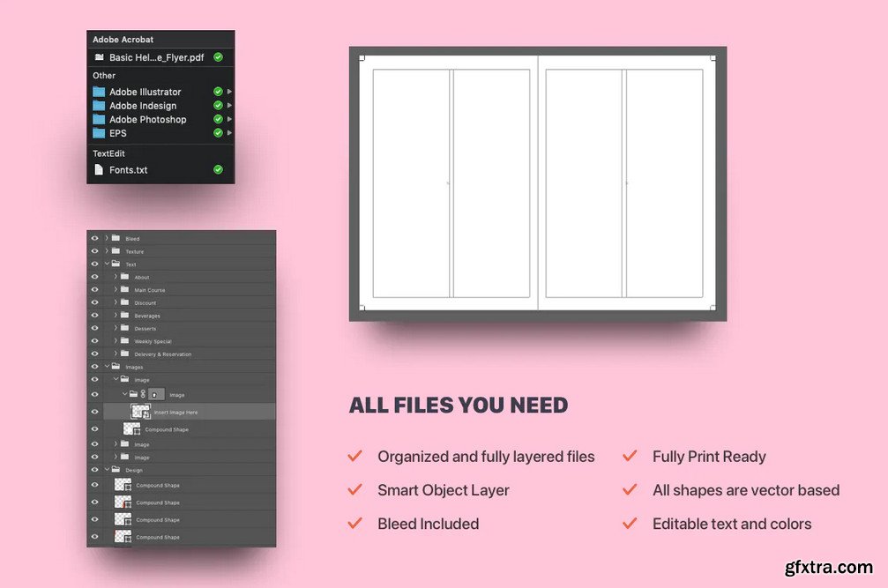Collapse the Text layer group
888x588 pixels.
106,264
